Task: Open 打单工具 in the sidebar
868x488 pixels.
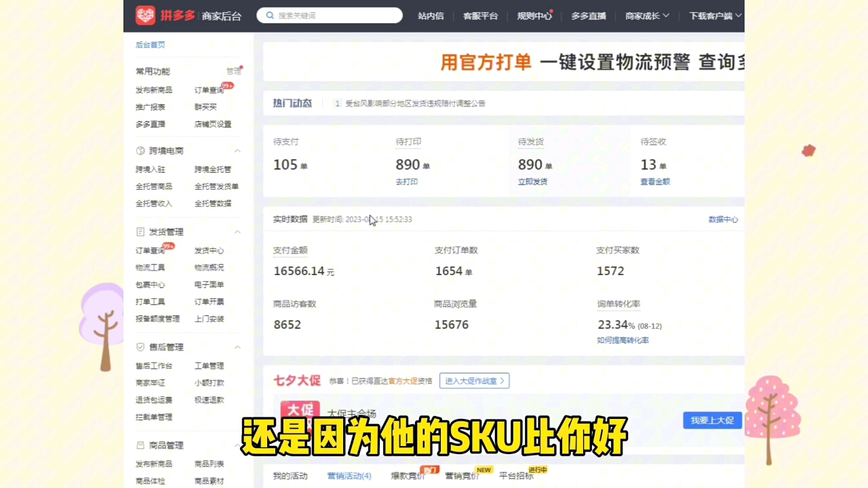Action: click(151, 302)
